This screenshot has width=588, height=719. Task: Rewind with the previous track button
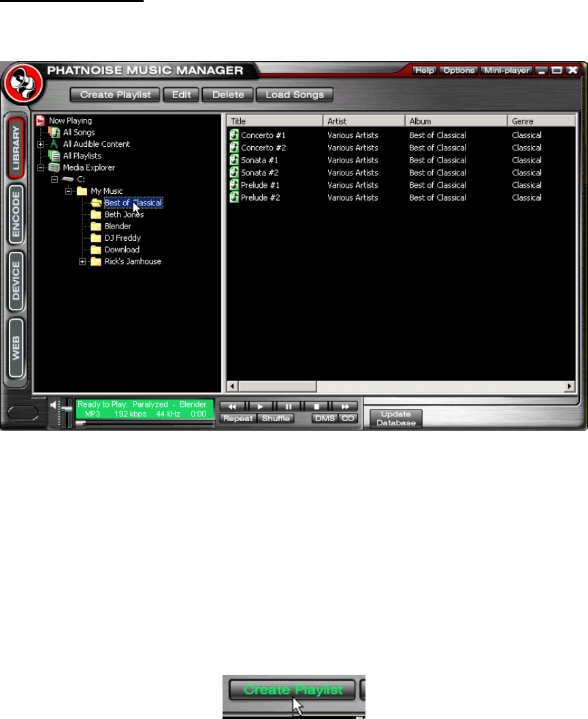(233, 407)
